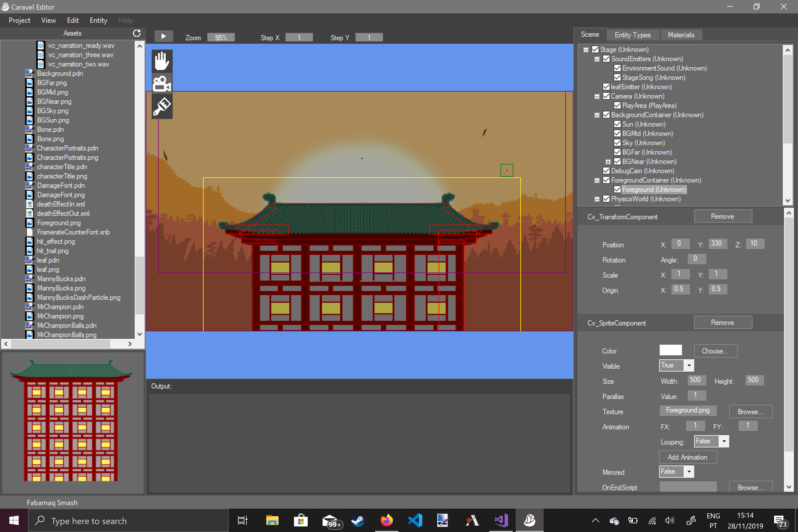
Task: Click the Foreground.png file icon in Assets
Action: (30, 223)
